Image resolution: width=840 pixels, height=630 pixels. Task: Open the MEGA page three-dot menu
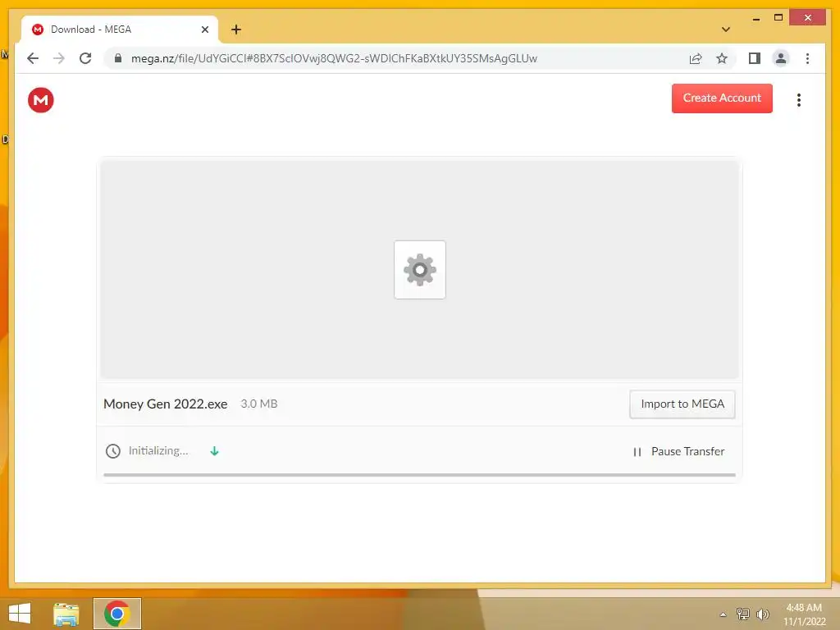pos(799,99)
